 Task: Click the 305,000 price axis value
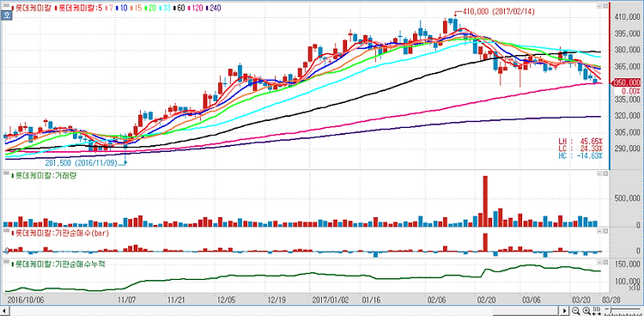(x=627, y=132)
